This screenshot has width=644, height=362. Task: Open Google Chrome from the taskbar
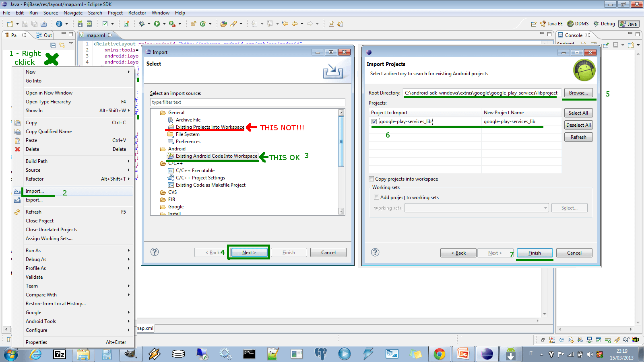[440, 354]
